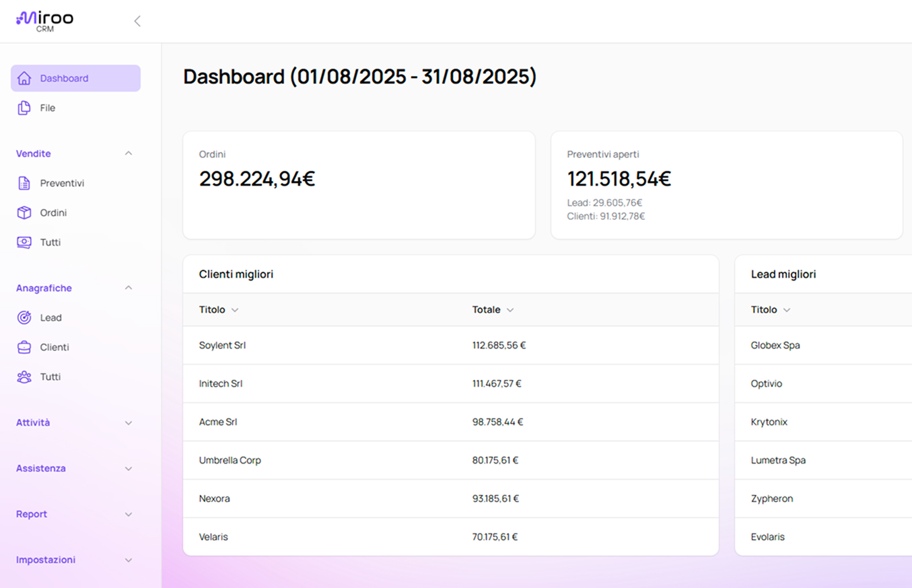This screenshot has width=912, height=588.
Task: Select the Soylent Srl client row
Action: click(x=223, y=345)
